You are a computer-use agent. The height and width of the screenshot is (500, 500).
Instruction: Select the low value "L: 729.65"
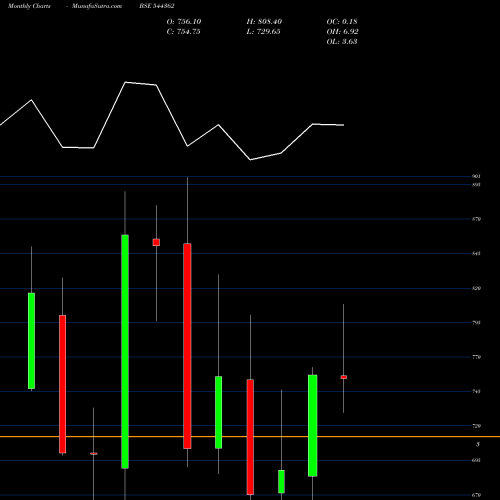(263, 32)
